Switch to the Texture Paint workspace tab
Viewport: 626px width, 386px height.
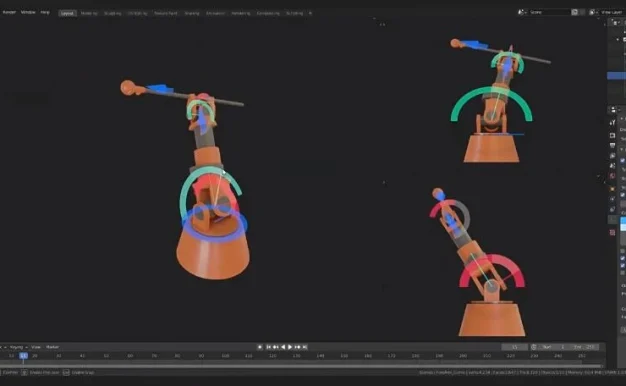coord(166,13)
